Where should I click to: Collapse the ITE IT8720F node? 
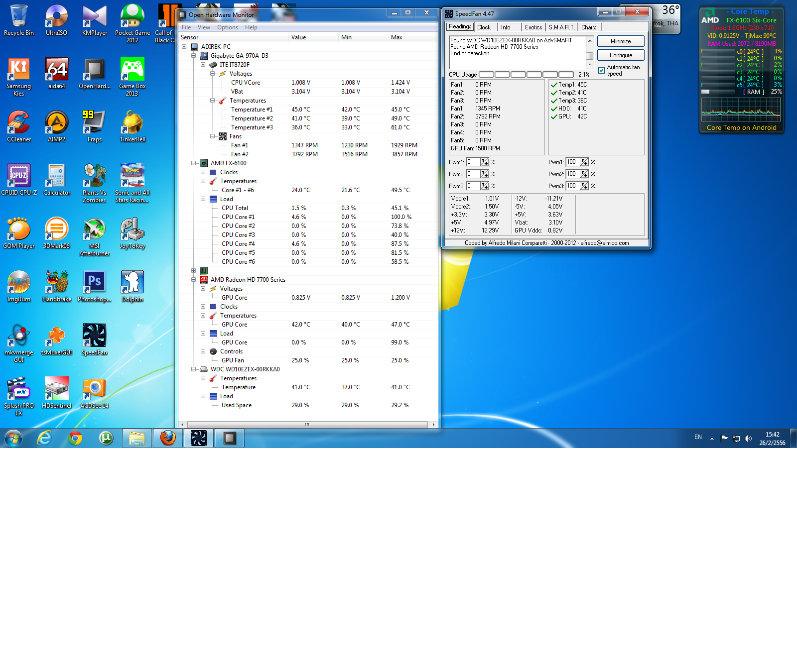203,65
